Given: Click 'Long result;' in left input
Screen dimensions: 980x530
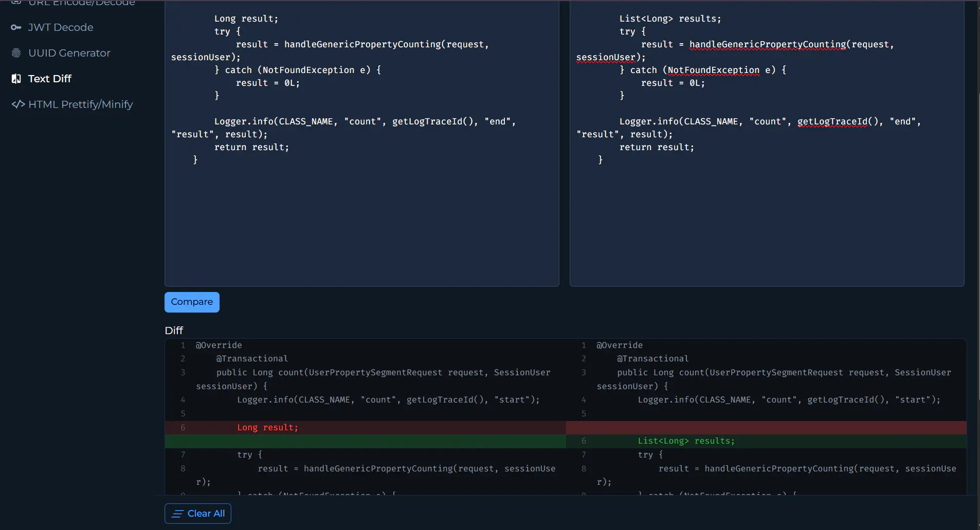Looking at the screenshot, I should click(x=246, y=19).
